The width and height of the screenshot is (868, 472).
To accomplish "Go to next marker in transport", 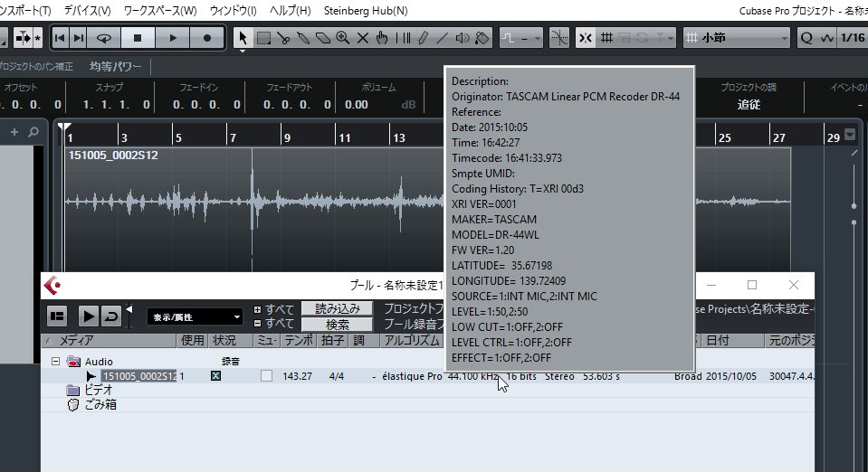I will point(79,38).
